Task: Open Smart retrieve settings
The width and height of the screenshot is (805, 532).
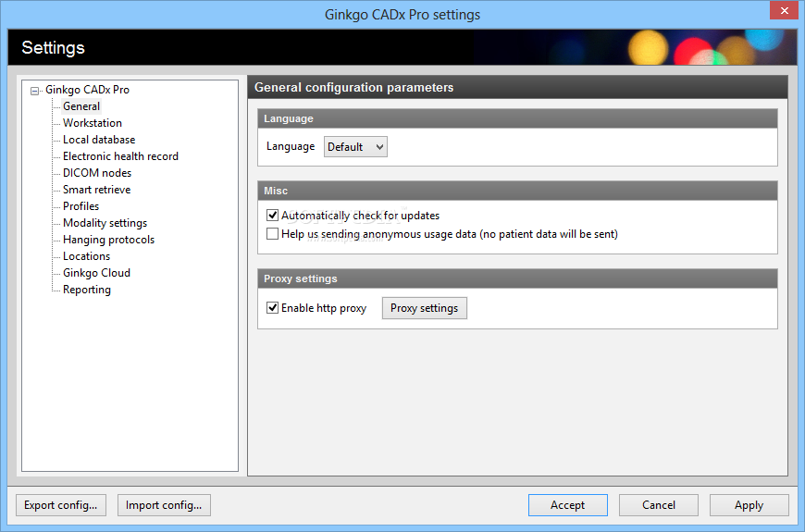Action: pyautogui.click(x=96, y=190)
